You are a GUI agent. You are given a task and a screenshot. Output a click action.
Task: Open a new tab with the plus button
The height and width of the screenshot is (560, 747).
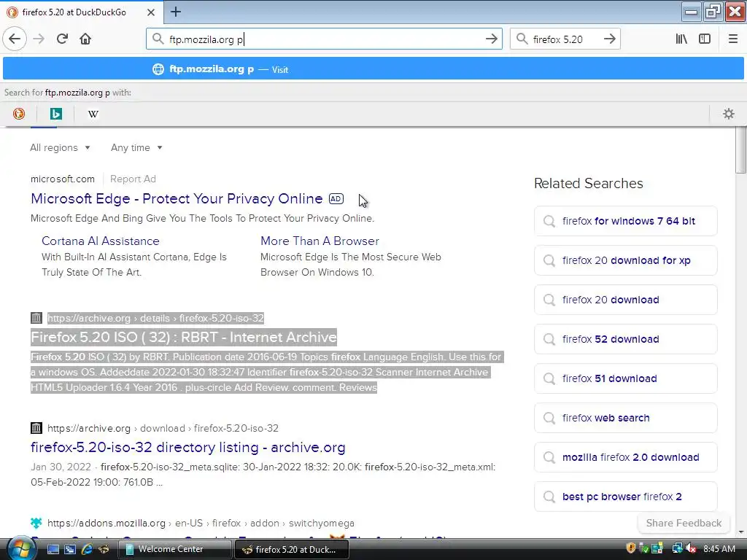pos(175,12)
